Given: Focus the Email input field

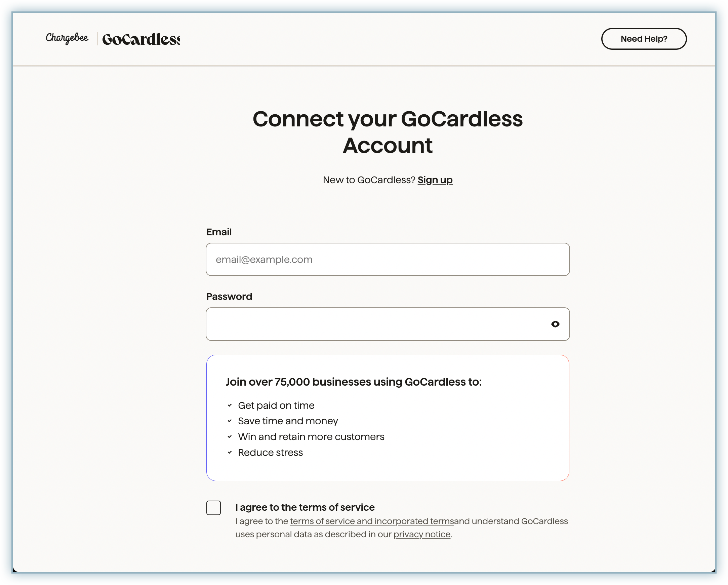Looking at the screenshot, I should [x=387, y=260].
